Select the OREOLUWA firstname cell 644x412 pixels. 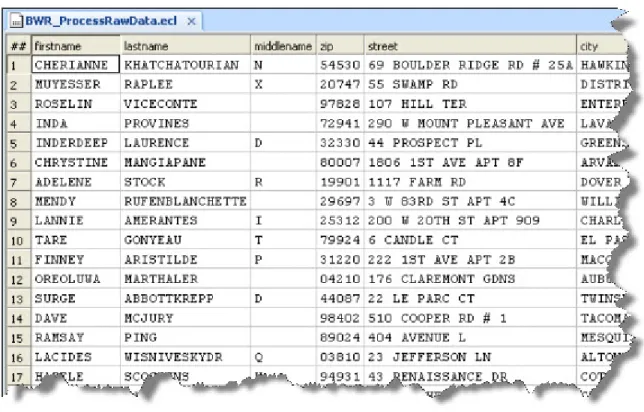76,279
